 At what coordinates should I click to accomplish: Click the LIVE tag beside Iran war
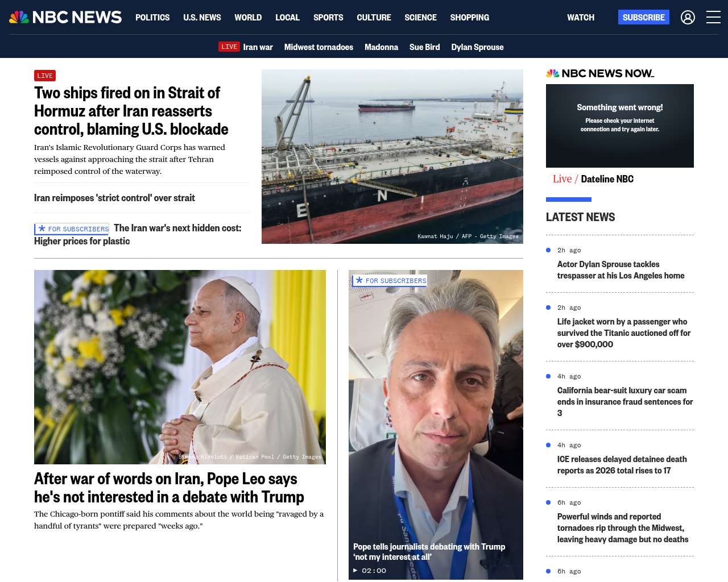pyautogui.click(x=229, y=47)
